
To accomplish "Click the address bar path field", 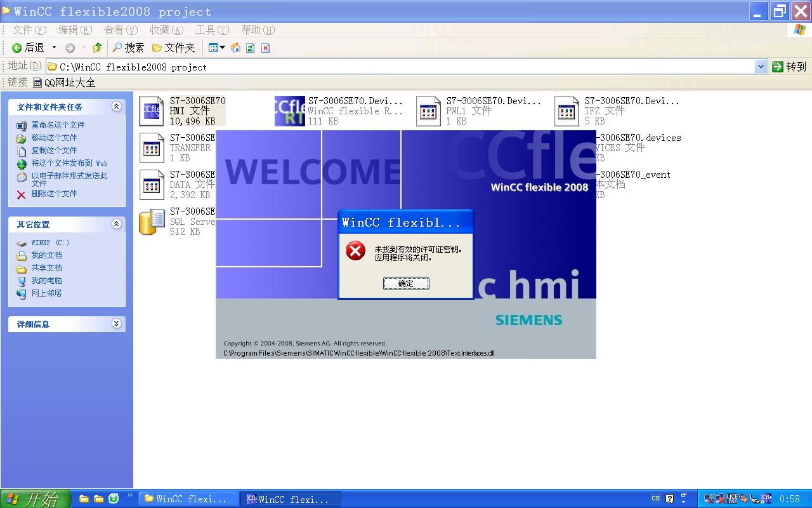I will [x=401, y=67].
